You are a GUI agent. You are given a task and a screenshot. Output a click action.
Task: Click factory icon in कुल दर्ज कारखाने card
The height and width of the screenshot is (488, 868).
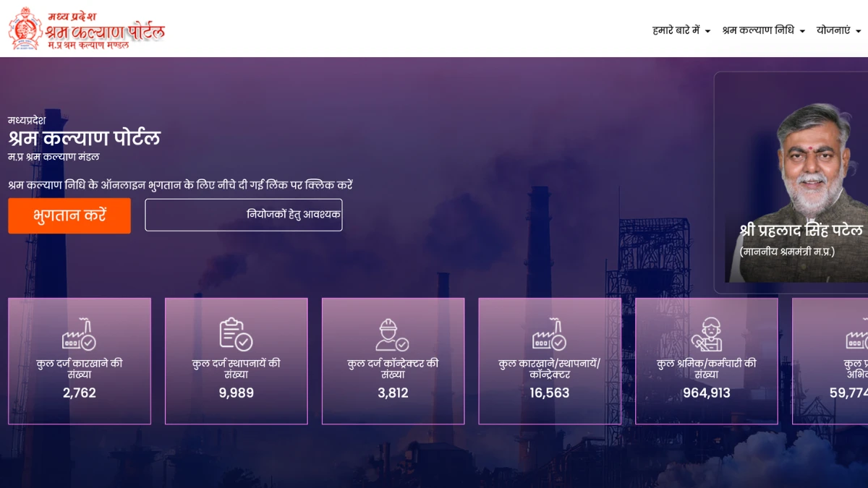79,334
